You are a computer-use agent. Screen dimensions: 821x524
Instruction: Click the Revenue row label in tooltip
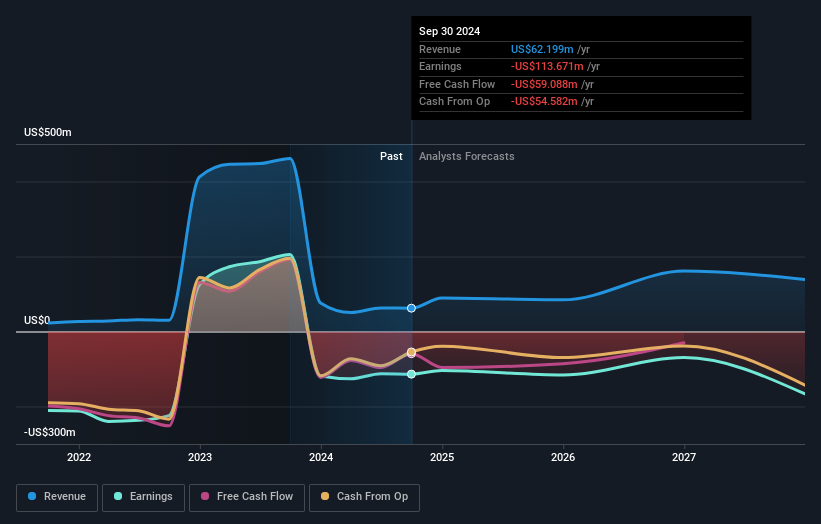point(440,49)
